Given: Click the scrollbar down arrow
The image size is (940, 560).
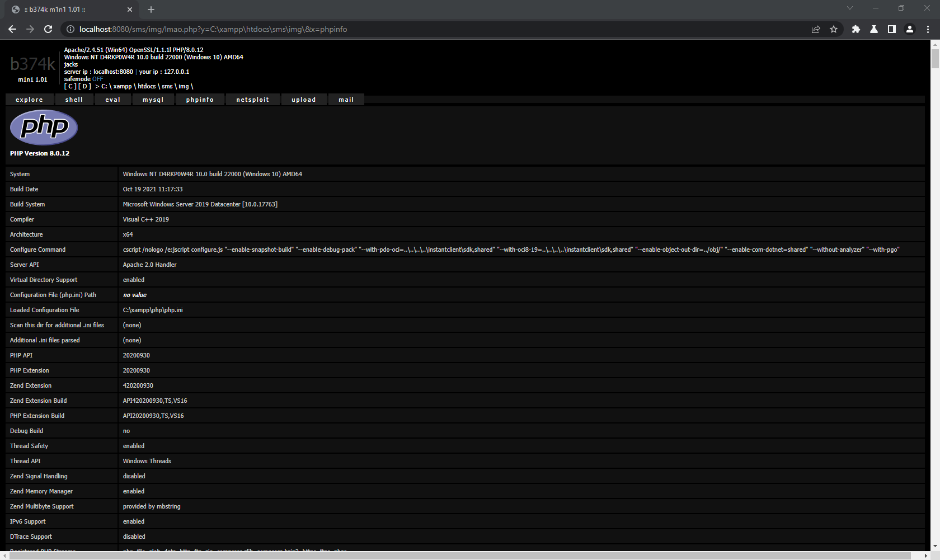Looking at the screenshot, I should point(935,547).
